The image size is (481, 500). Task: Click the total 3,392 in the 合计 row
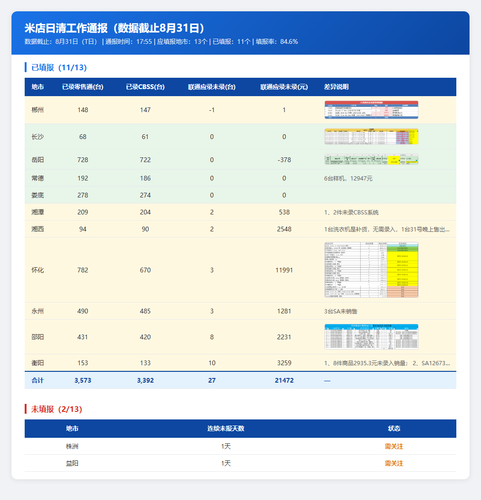pyautogui.click(x=145, y=380)
